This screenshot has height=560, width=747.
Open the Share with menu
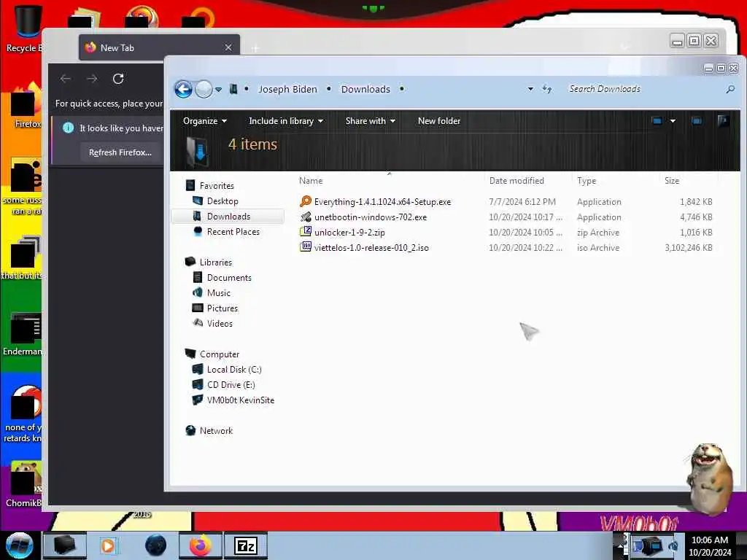370,121
